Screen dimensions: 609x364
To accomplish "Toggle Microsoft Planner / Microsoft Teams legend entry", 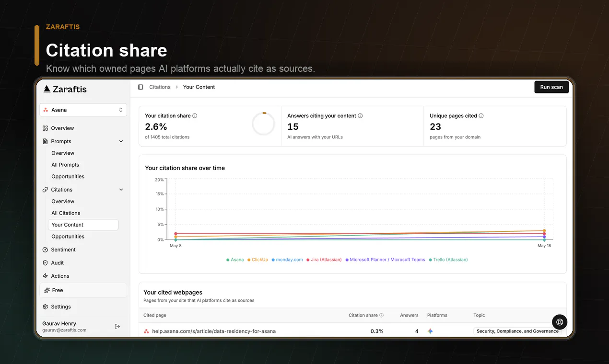I will click(x=385, y=260).
